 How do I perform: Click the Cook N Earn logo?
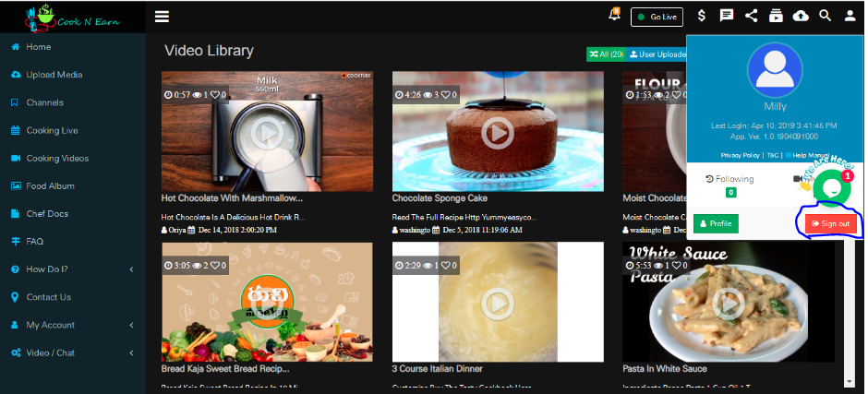[x=73, y=18]
